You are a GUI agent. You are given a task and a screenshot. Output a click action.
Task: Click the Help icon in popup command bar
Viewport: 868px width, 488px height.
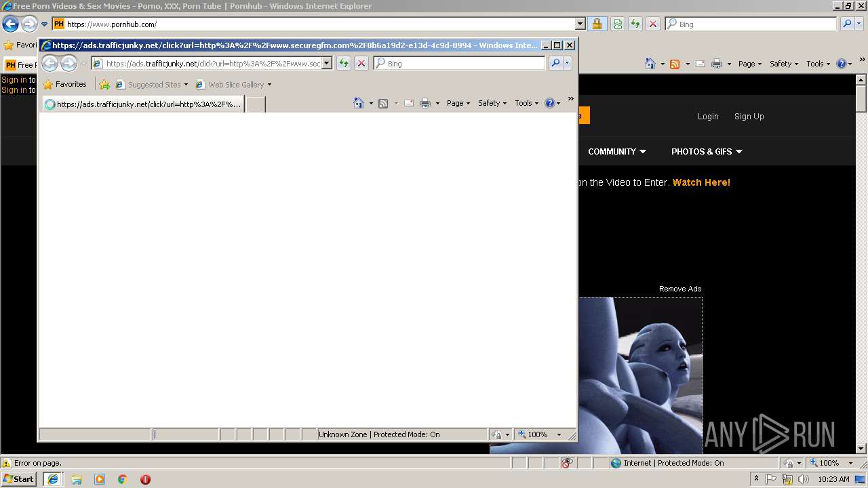[549, 103]
